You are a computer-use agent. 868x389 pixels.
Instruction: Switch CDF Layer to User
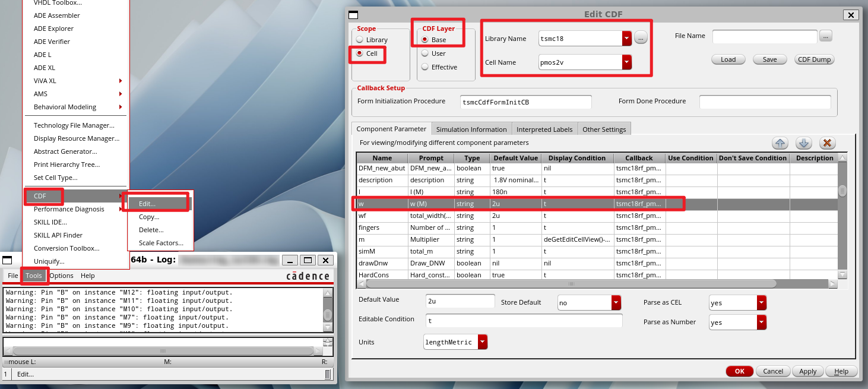point(425,53)
